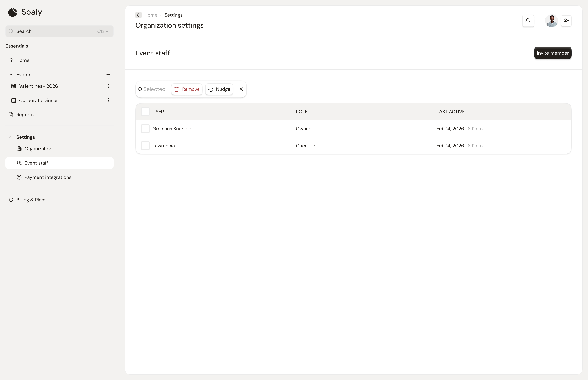588x380 pixels.
Task: Open options menu for Corporate Dinner
Action: pyautogui.click(x=108, y=100)
